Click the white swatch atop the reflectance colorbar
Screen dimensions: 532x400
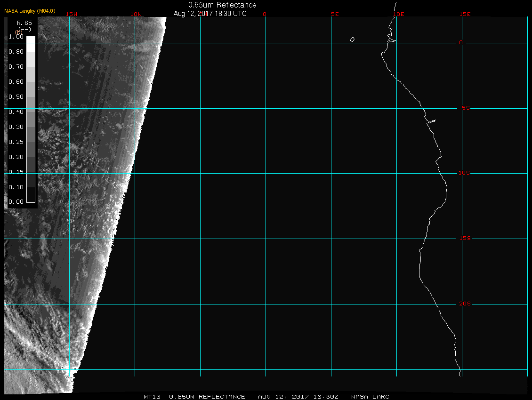click(31, 40)
